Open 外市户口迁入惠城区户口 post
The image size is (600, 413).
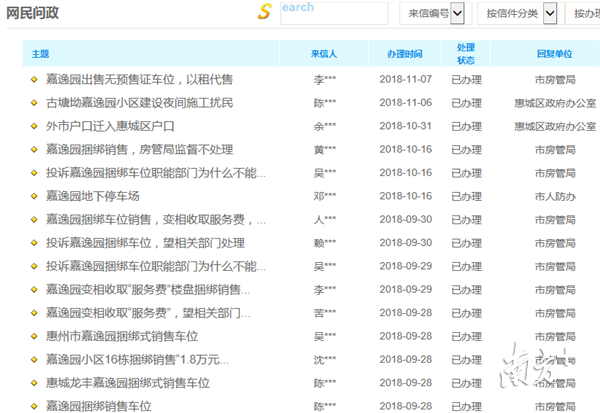110,126
